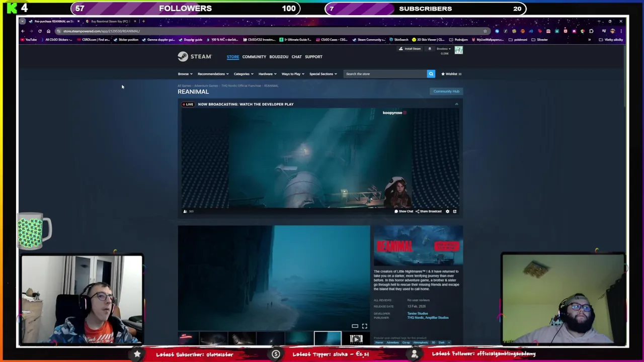Screen dimensions: 644x362
Task: Expand the Recommendations dropdown
Action: pos(213,74)
